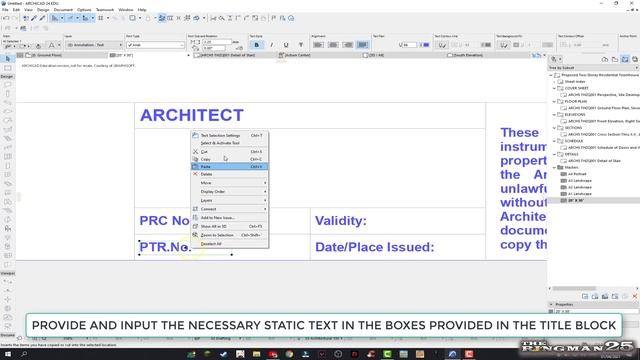This screenshot has height=360, width=640.
Task: Open the Document menu
Action: 63,9
